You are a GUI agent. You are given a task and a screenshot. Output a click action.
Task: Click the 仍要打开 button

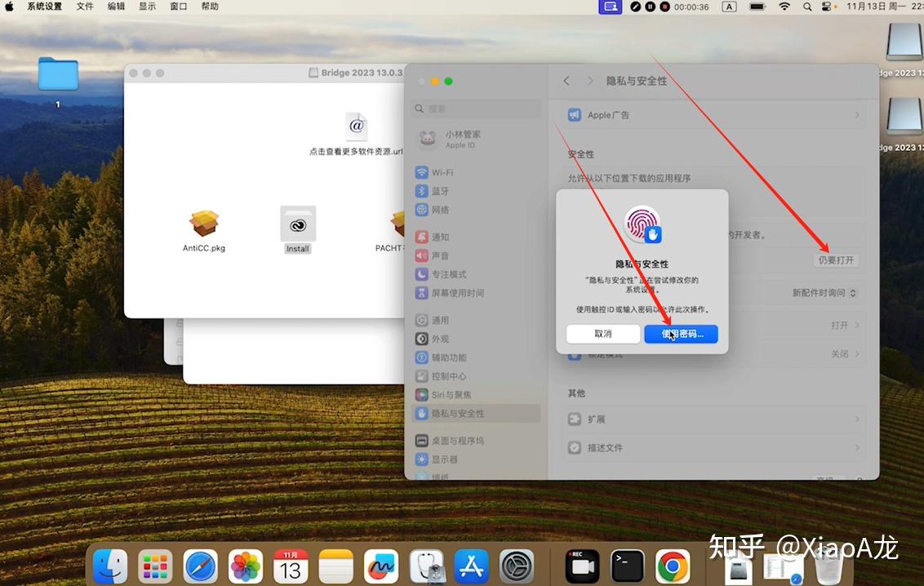(x=837, y=260)
